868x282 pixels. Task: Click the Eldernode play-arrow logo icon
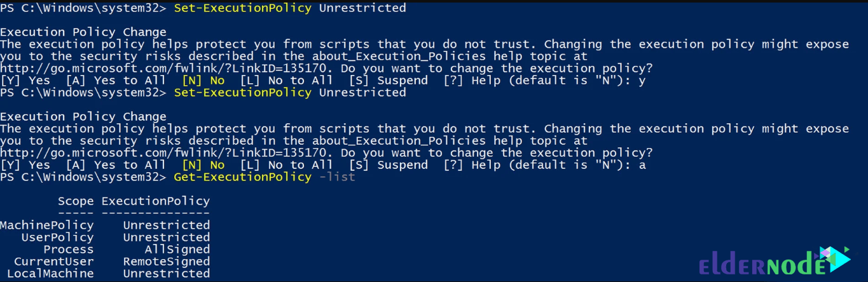coord(834,259)
